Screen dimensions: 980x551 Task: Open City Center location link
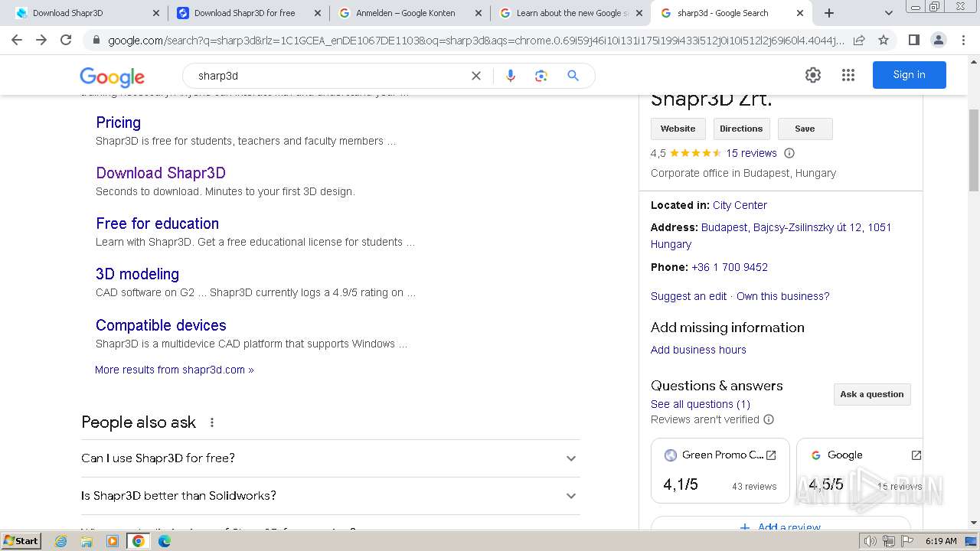[x=740, y=205]
